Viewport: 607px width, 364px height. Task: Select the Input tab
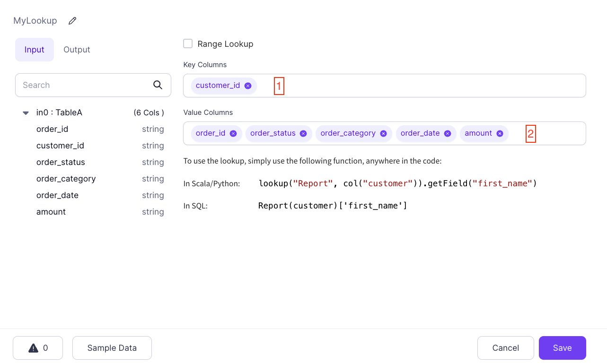tap(34, 49)
